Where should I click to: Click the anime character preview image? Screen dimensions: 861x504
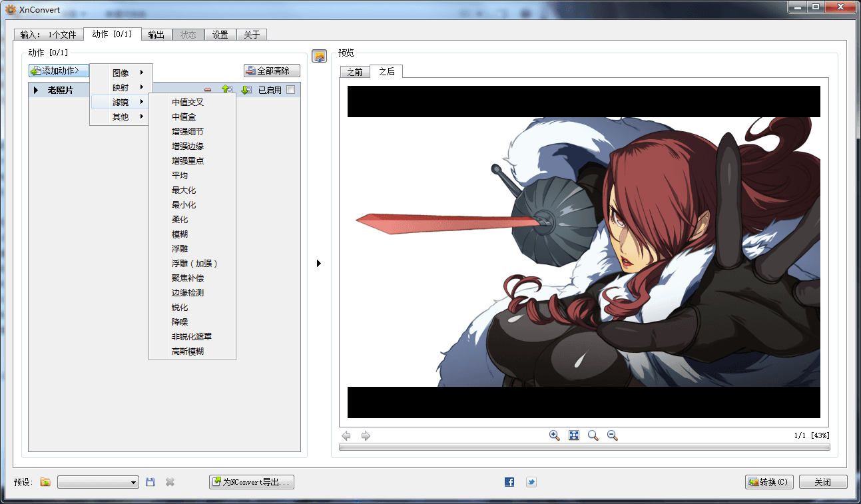pyautogui.click(x=584, y=252)
